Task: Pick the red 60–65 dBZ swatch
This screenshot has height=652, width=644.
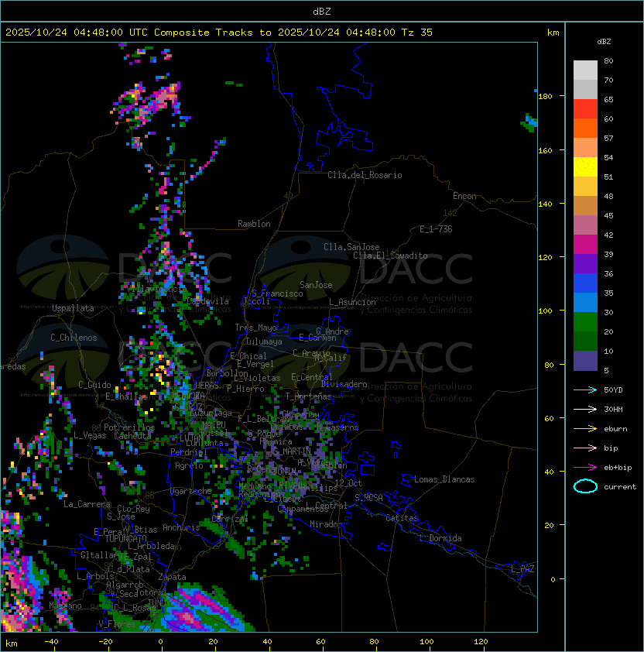Action: click(585, 109)
